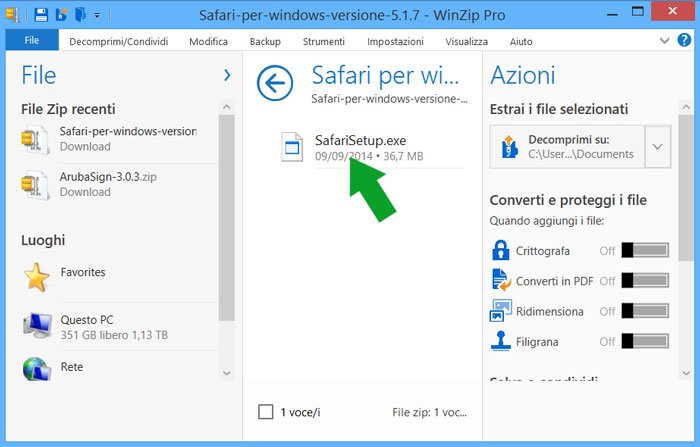This screenshot has width=700, height=447.
Task: Open the Decomprimi/Condividi tab
Action: point(119,42)
